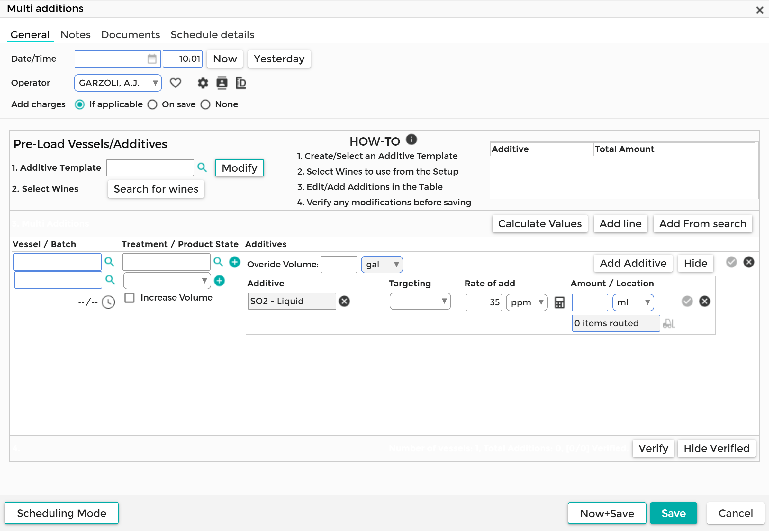The image size is (769, 532).
Task: Focus the Amount input field before ml
Action: [590, 303]
